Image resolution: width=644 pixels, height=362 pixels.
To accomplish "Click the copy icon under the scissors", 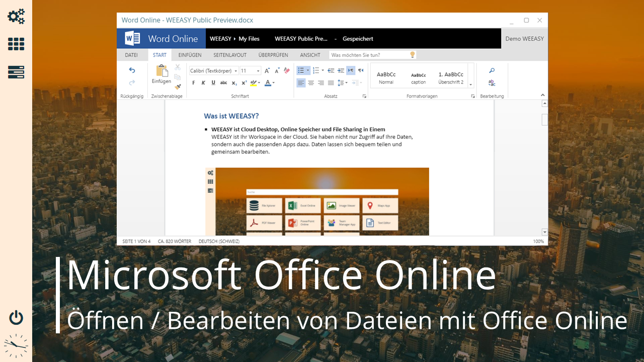I will (x=178, y=77).
